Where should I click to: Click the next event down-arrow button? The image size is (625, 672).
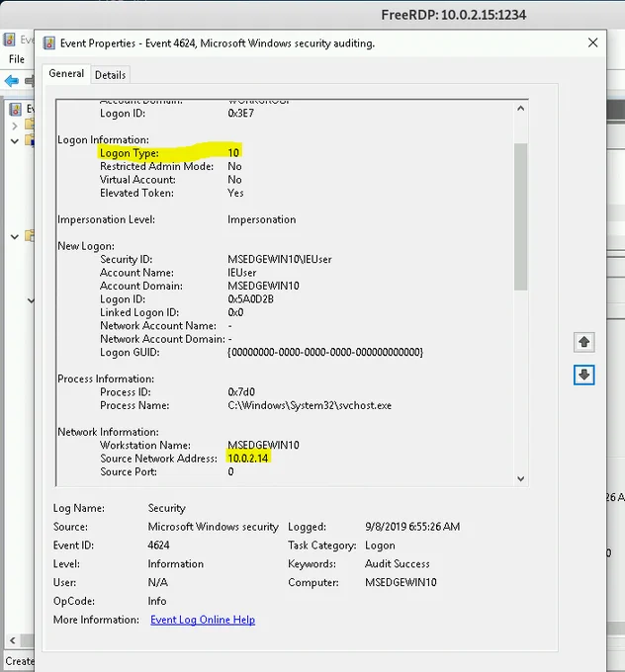pyautogui.click(x=583, y=375)
